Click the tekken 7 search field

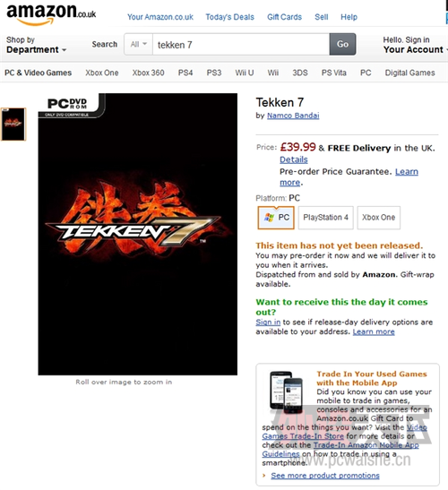(x=241, y=45)
